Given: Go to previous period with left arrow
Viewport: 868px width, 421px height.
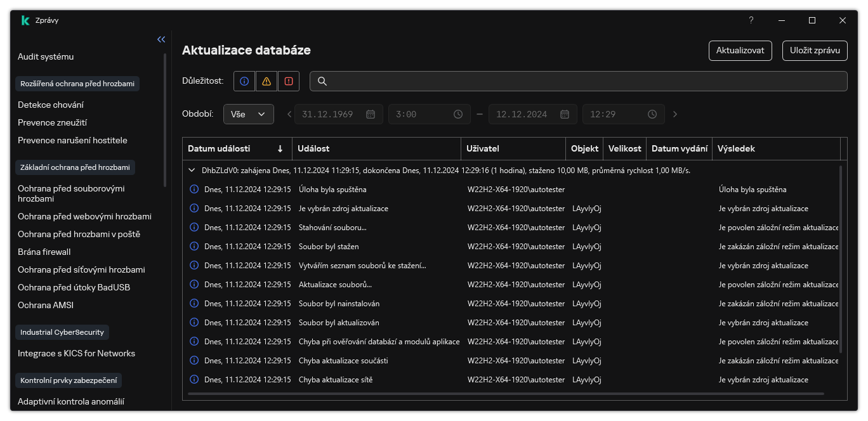Looking at the screenshot, I should point(289,114).
